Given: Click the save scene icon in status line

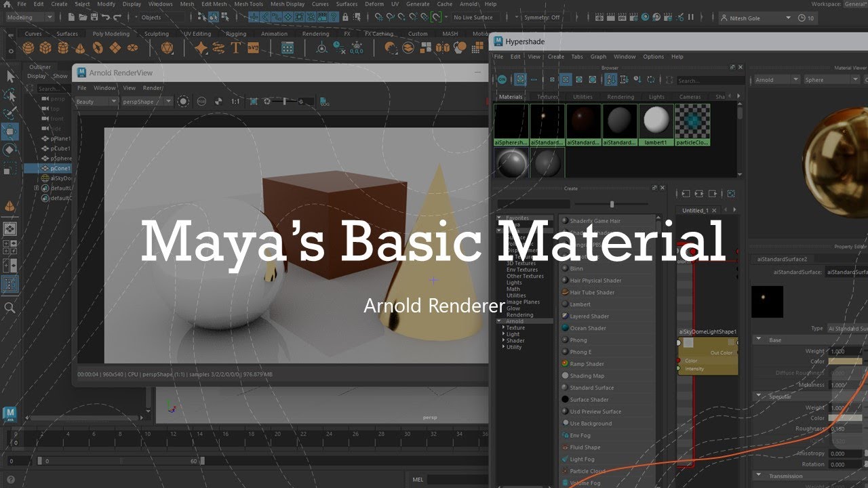Looking at the screenshot, I should [x=94, y=17].
